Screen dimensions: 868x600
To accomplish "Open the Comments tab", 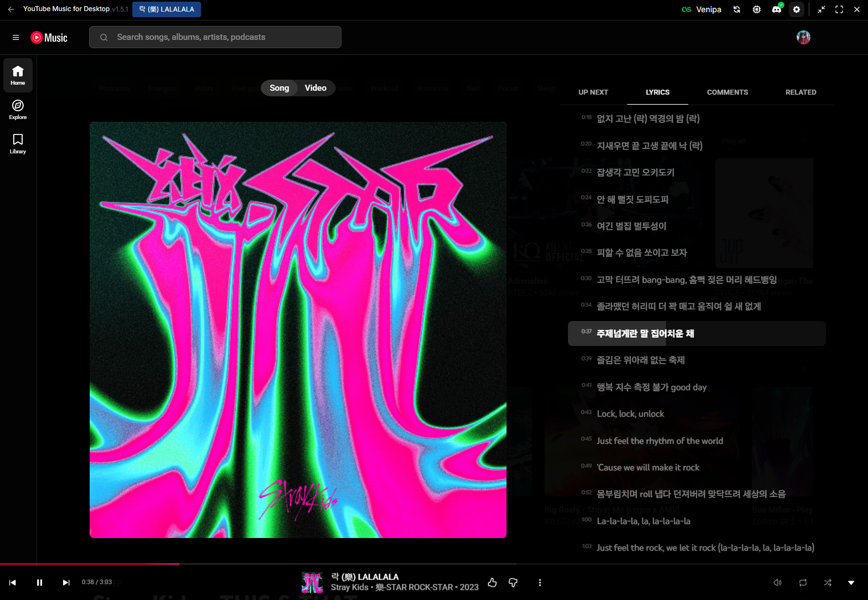I will 727,92.
